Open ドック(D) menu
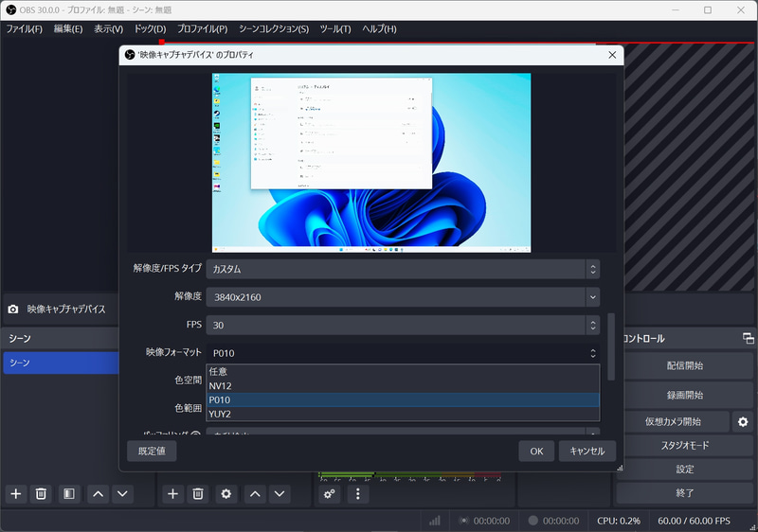This screenshot has height=532, width=758. point(150,29)
